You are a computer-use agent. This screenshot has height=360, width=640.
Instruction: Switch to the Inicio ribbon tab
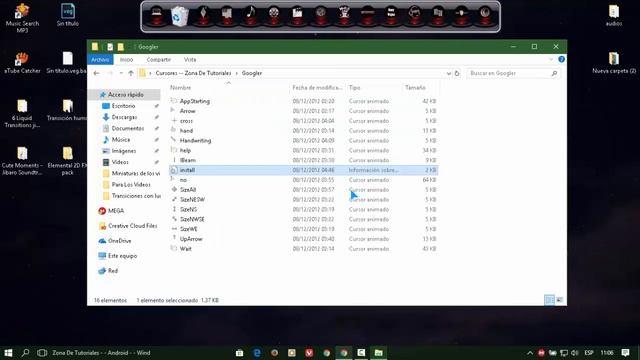[x=127, y=60]
